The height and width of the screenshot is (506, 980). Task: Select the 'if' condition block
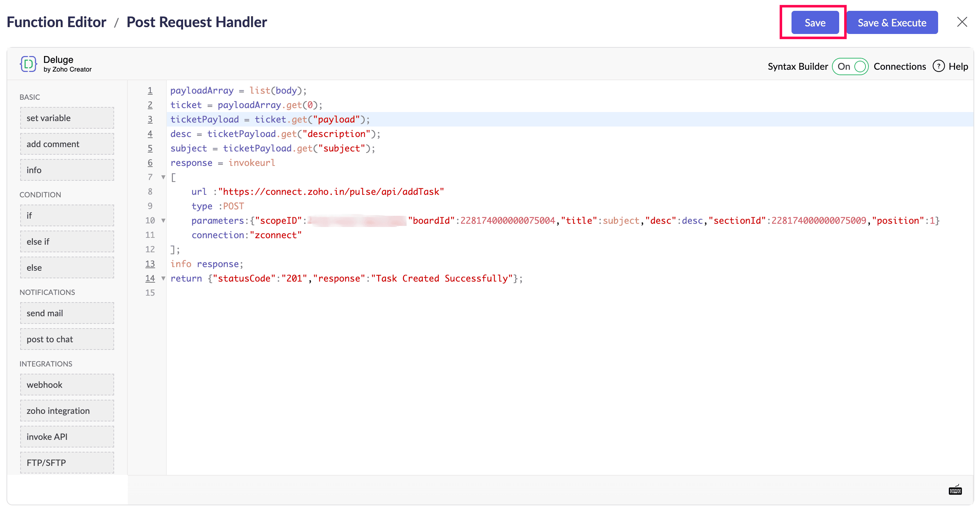click(x=67, y=215)
